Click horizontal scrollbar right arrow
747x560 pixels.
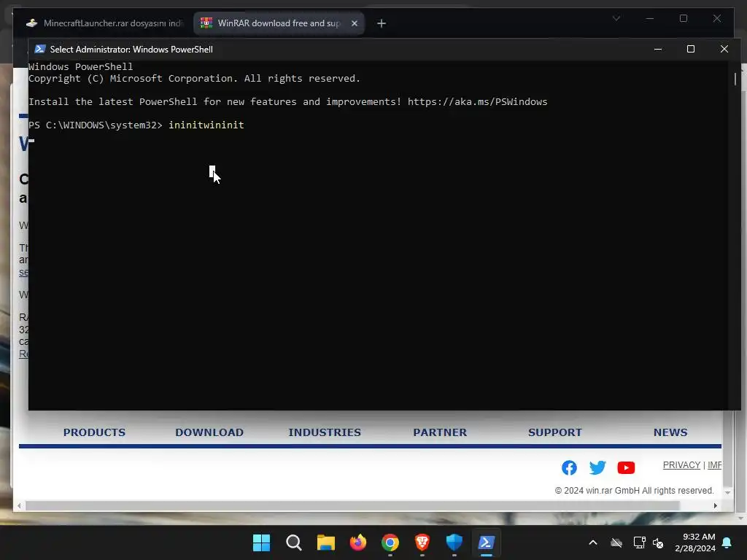tap(716, 506)
